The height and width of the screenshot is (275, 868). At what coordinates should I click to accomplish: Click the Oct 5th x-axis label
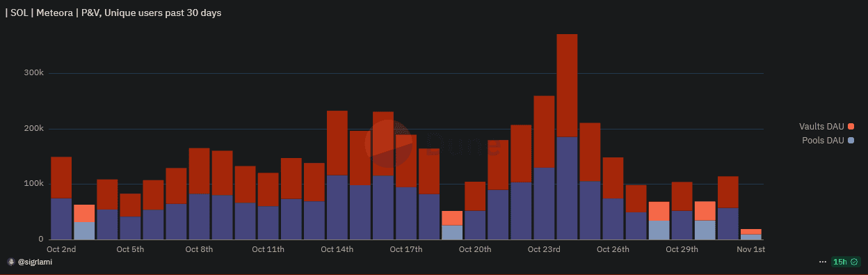[130, 249]
